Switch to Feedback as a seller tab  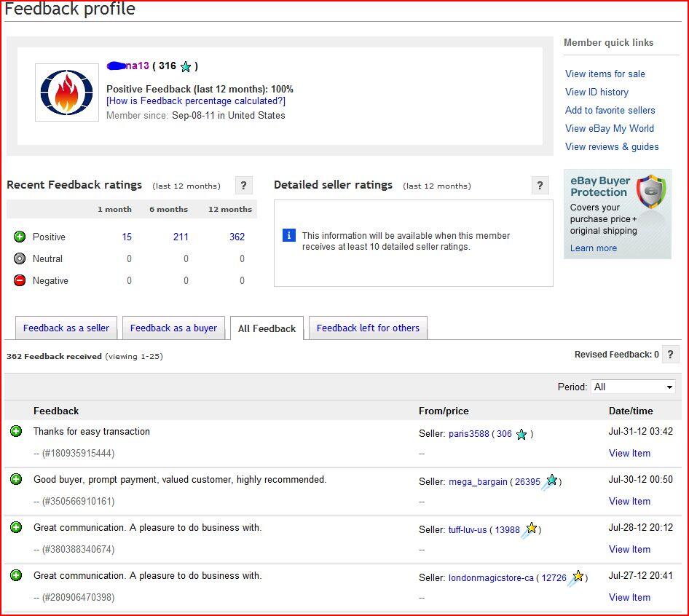66,328
